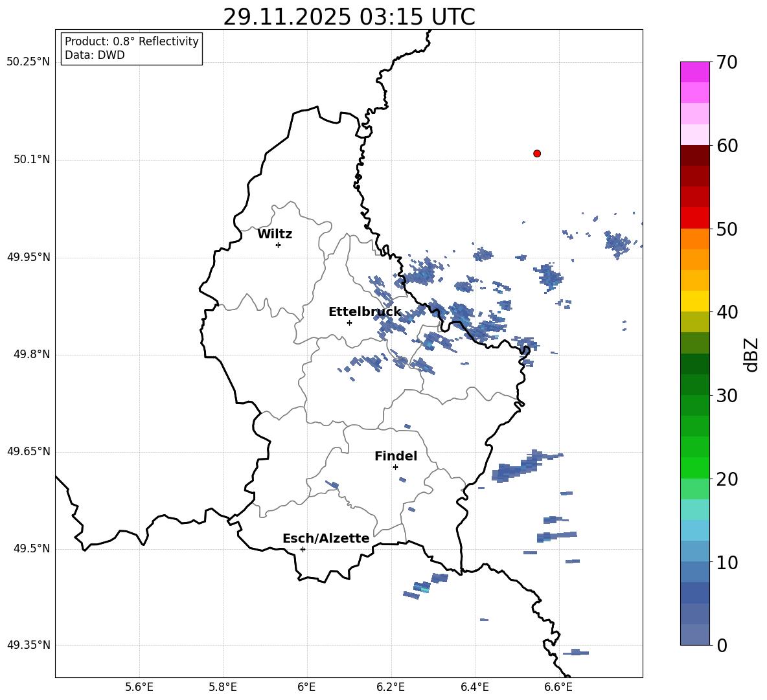This screenshot has width=767, height=700.
Task: Pick the dark blue swatch below 10 dBZ
Action: [694, 593]
